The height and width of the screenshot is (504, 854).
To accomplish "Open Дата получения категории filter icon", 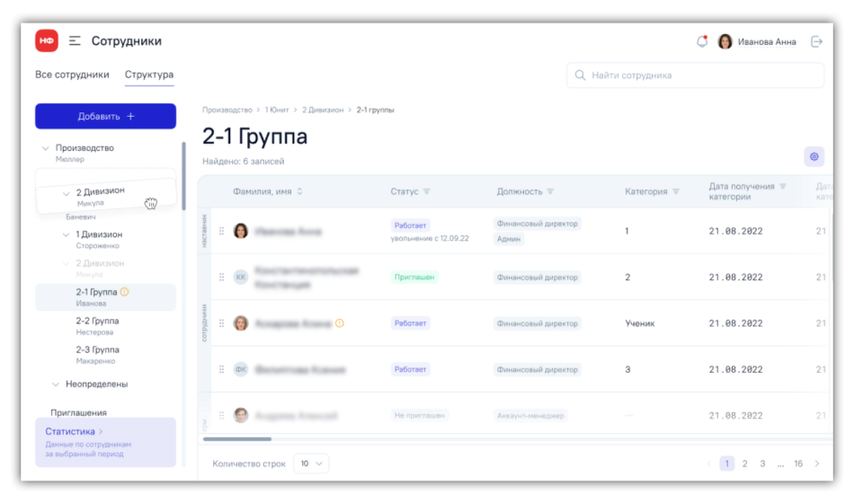I will tap(783, 186).
